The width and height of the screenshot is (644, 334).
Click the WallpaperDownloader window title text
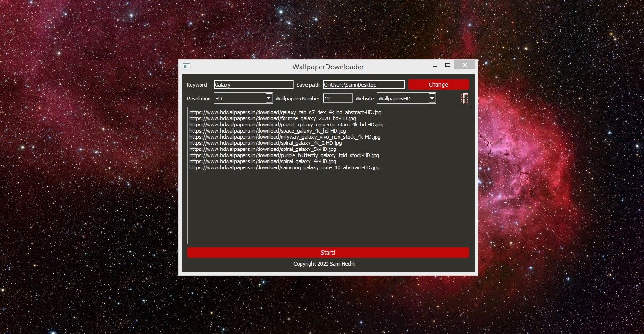pos(328,67)
